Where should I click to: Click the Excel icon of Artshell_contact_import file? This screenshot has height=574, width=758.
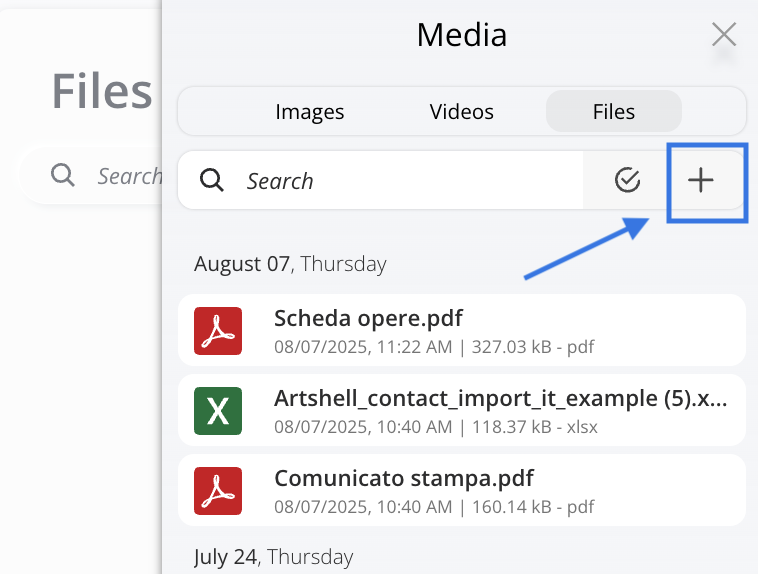(218, 411)
